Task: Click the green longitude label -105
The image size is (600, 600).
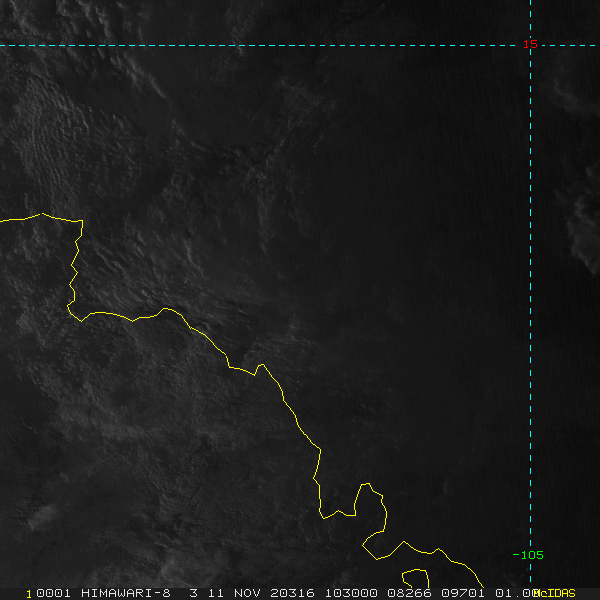Action: [x=527, y=555]
